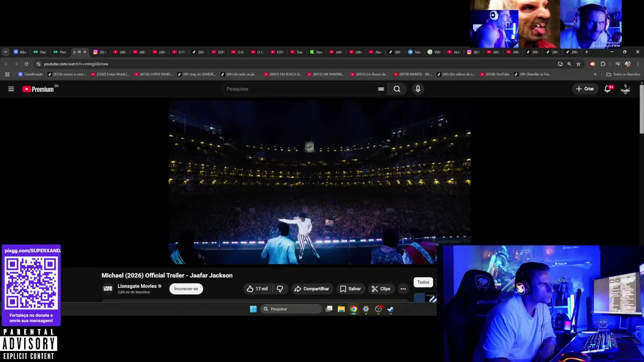Click the Michael trailer video player
Image resolution: width=644 pixels, height=362 pixels.
click(x=319, y=182)
